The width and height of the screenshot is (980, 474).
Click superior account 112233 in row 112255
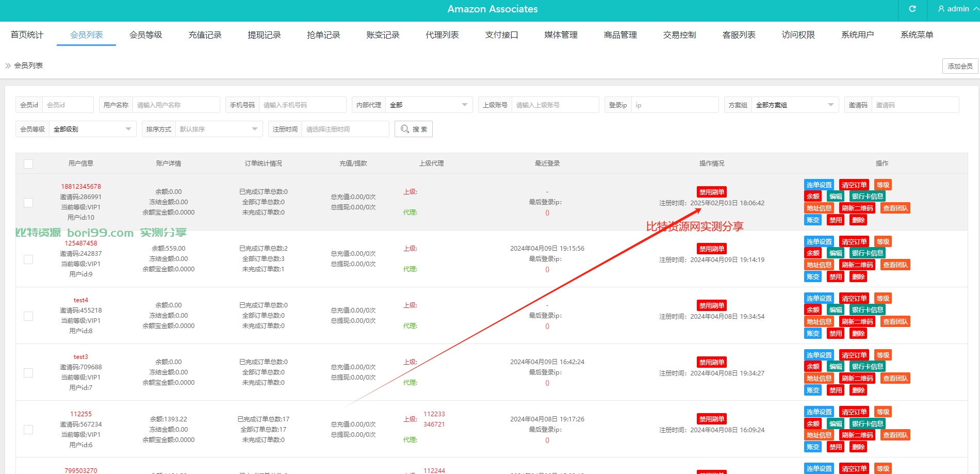[434, 414]
